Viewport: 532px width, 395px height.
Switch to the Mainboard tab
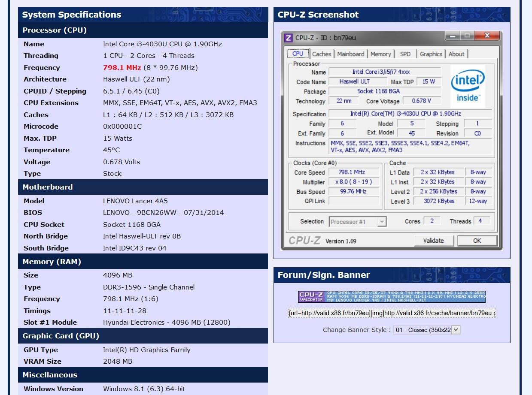[351, 54]
